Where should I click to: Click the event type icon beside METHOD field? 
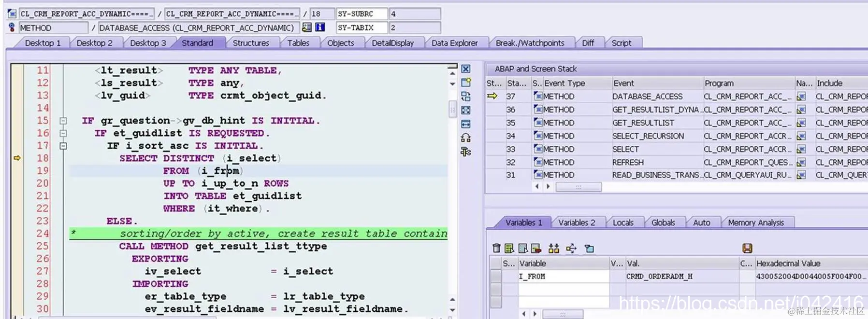[x=12, y=28]
